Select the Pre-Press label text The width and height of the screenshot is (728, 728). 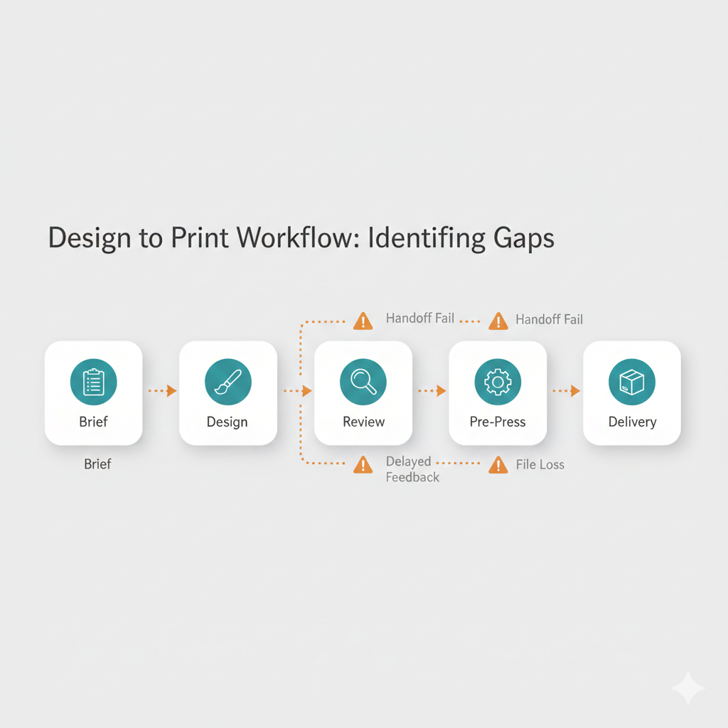point(498,422)
